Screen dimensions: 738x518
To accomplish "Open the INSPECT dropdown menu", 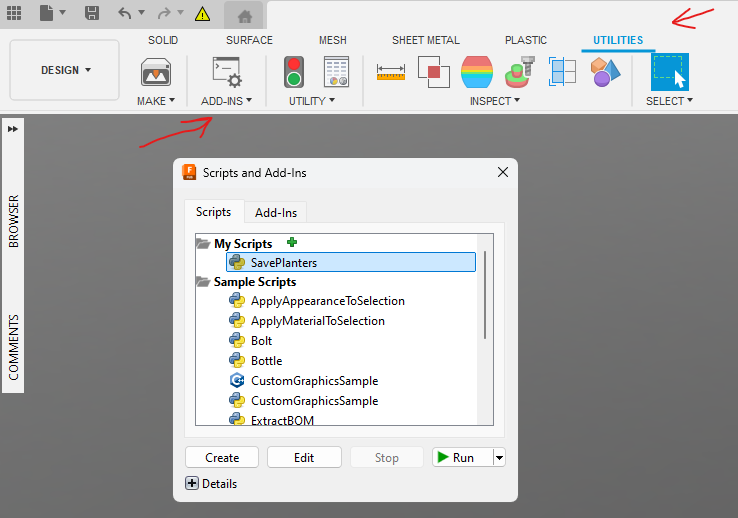I will (495, 101).
